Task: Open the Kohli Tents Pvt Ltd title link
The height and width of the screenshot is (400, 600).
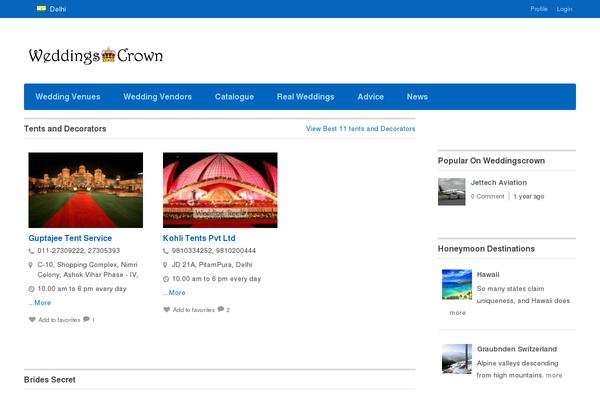Action: [199, 238]
